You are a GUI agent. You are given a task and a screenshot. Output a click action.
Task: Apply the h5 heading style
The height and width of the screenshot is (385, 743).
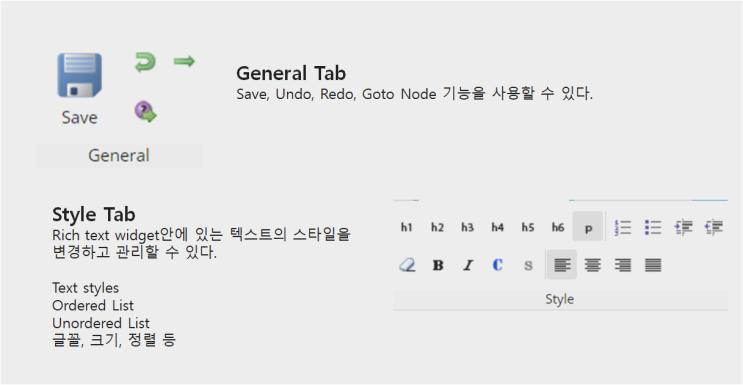point(528,228)
